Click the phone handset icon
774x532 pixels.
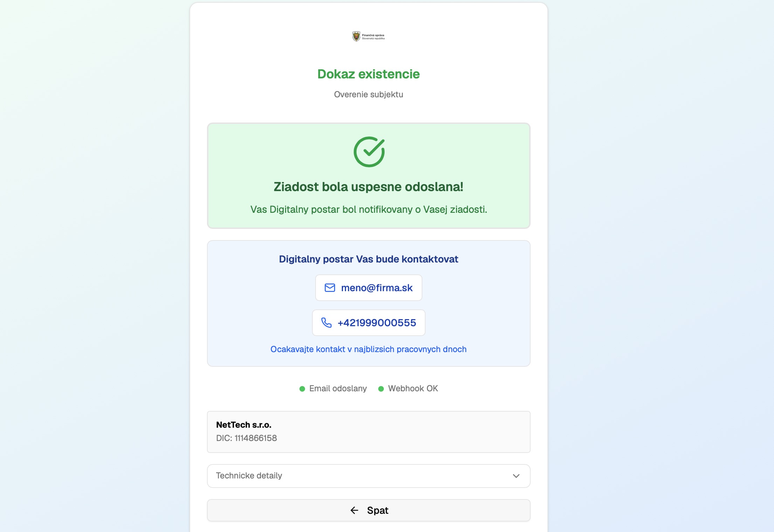pyautogui.click(x=326, y=323)
